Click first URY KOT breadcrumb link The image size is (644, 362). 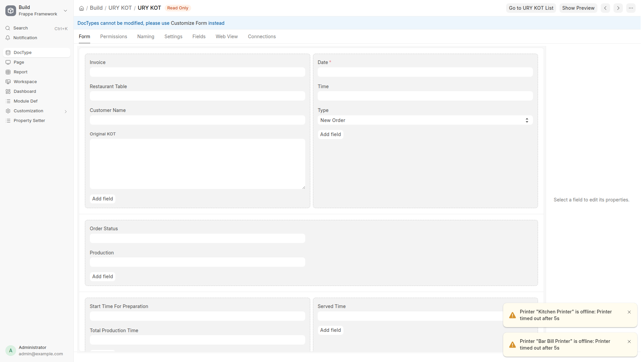coord(120,8)
